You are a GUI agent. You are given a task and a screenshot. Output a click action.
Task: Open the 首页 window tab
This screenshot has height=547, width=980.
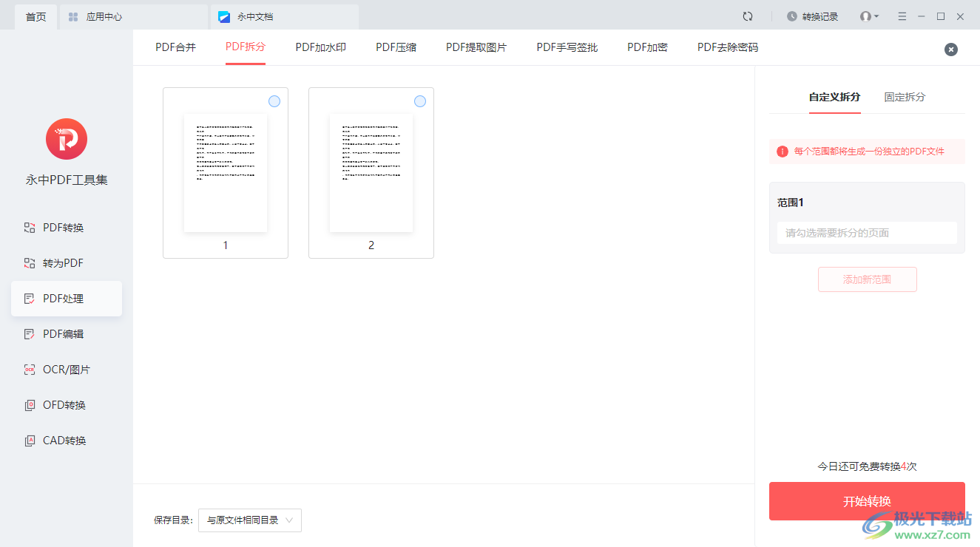click(x=36, y=16)
